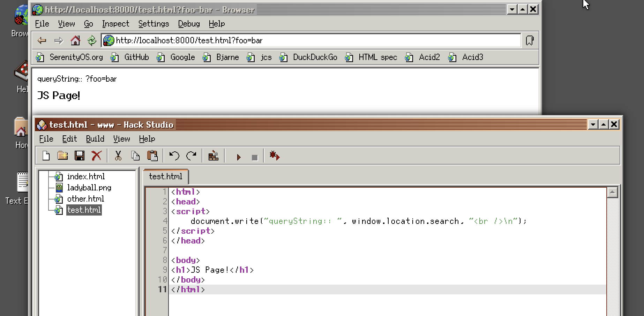Viewport: 644px width, 316px height.
Task: Maximize the Hack Studio window
Action: [603, 125]
